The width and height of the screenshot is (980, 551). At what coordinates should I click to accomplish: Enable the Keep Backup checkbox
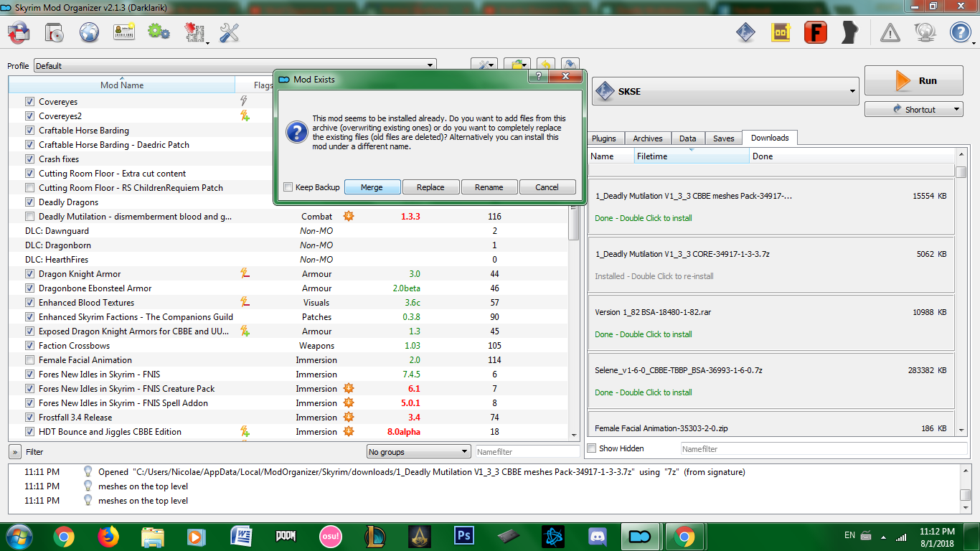[x=288, y=187]
